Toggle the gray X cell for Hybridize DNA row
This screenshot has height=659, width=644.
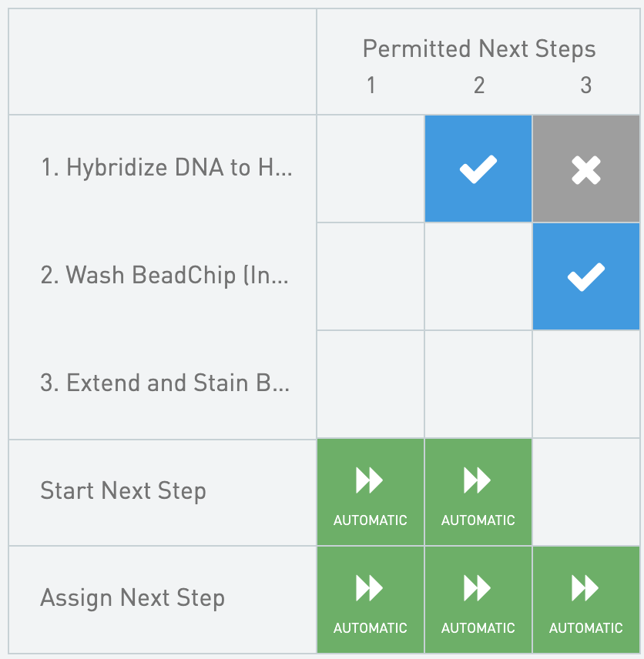tap(585, 169)
